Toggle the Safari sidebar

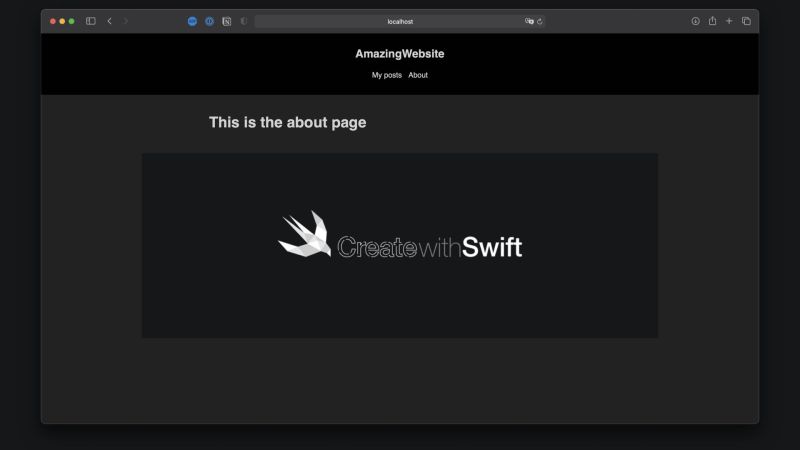pyautogui.click(x=91, y=21)
